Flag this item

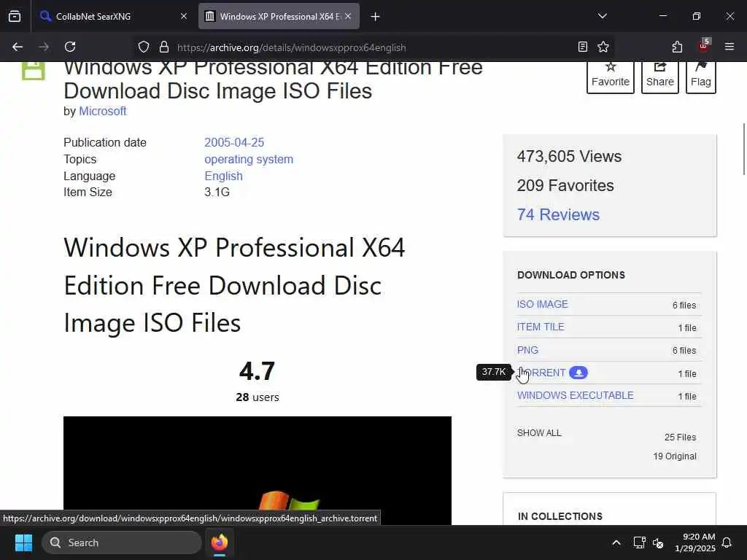[701, 77]
